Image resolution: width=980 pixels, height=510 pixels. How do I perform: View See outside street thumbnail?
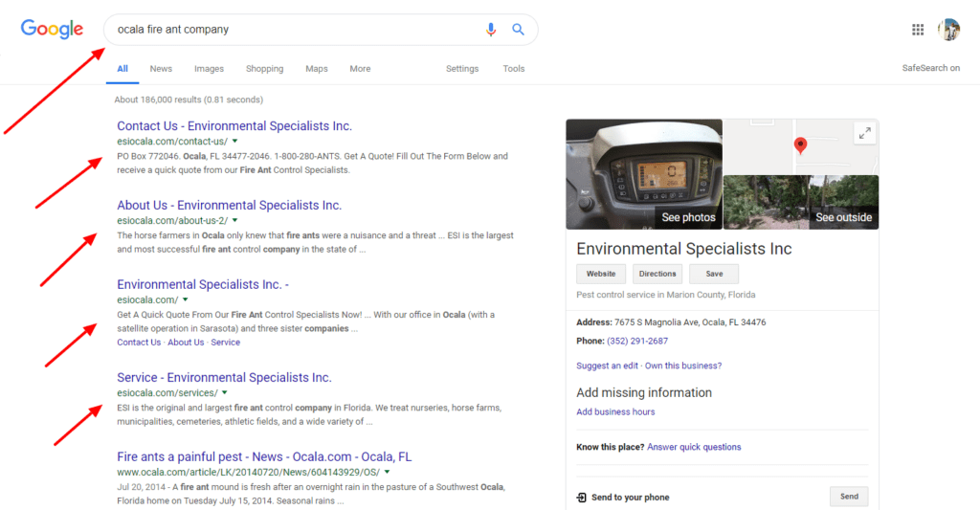tap(801, 203)
